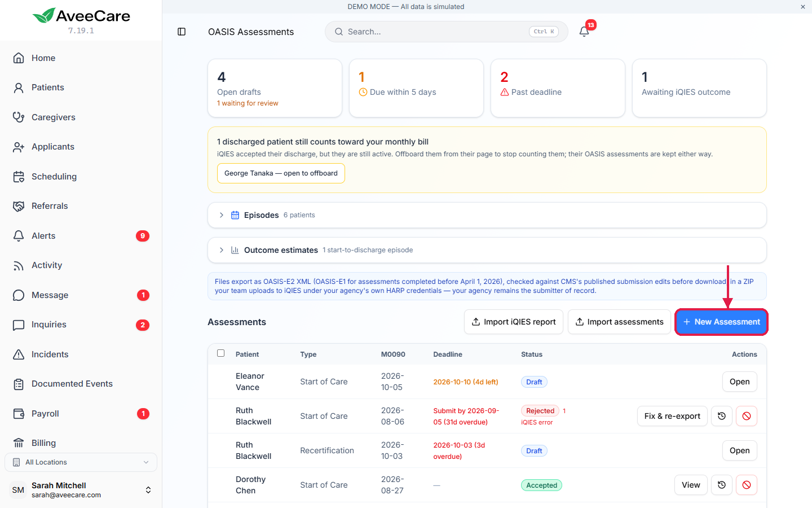
Task: Open Sarah Mitchell account switcher
Action: coord(81,490)
